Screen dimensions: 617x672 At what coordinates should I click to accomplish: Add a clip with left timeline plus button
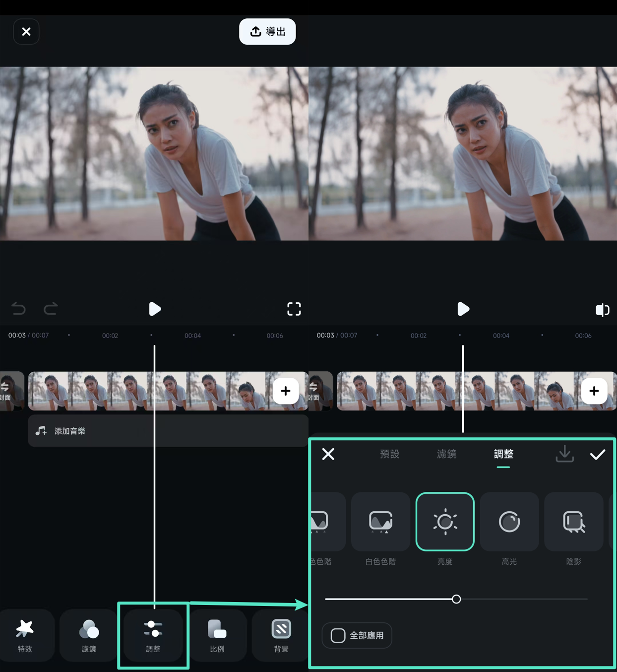pos(286,391)
